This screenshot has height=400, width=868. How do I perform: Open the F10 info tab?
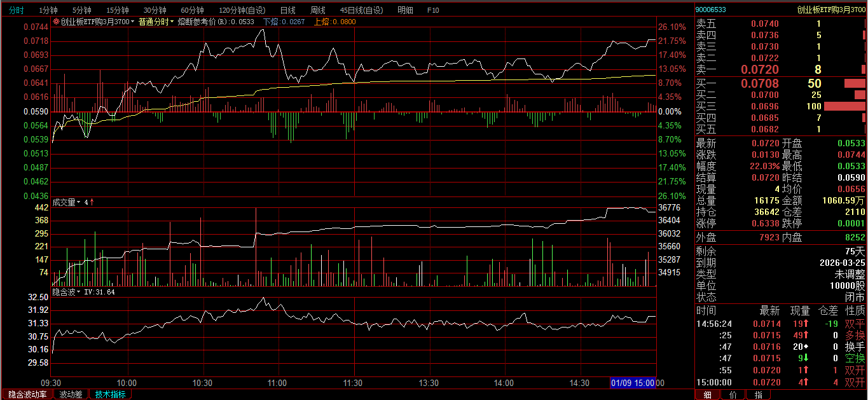pos(433,10)
